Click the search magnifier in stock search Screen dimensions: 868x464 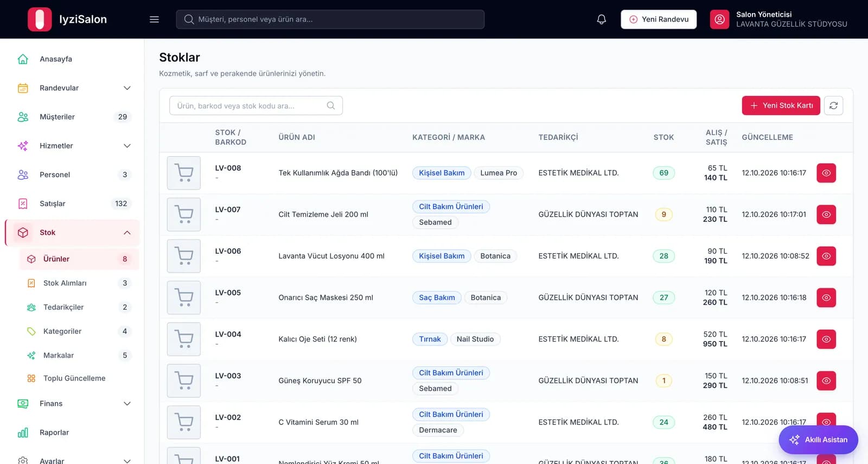(331, 106)
